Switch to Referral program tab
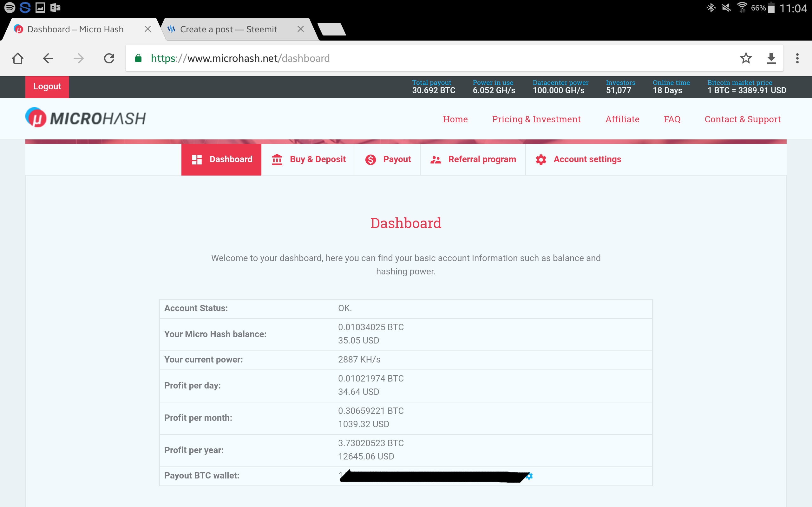The height and width of the screenshot is (507, 812). click(473, 159)
